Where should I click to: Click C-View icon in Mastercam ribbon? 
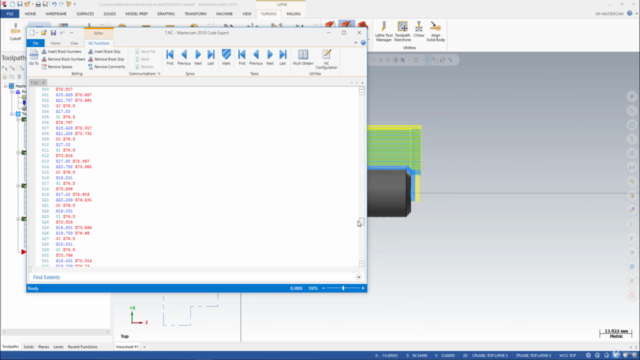tap(419, 29)
